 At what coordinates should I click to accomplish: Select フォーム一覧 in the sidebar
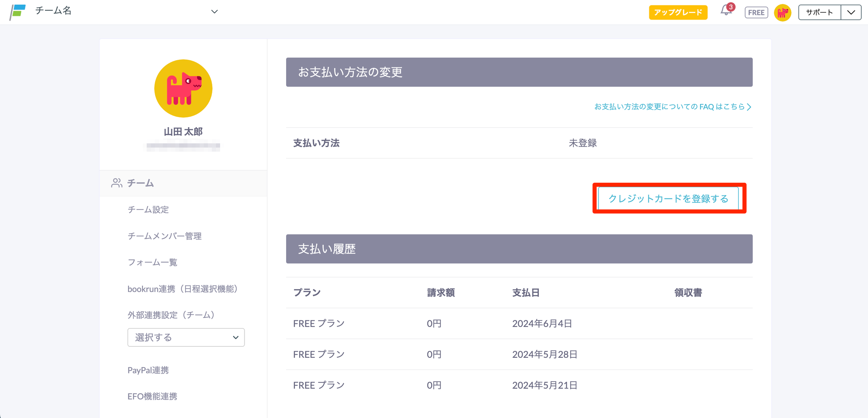[x=153, y=262]
